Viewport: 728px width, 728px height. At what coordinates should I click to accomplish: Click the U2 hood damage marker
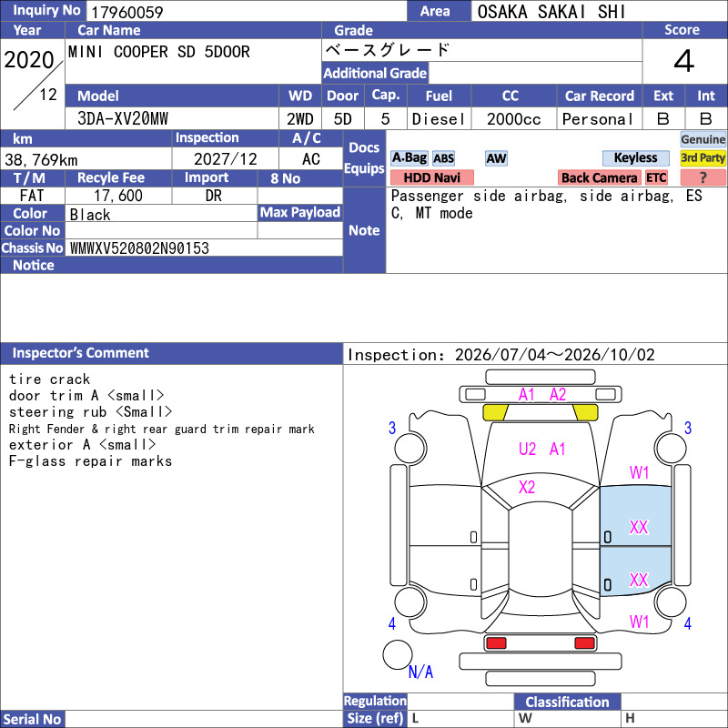click(x=527, y=449)
